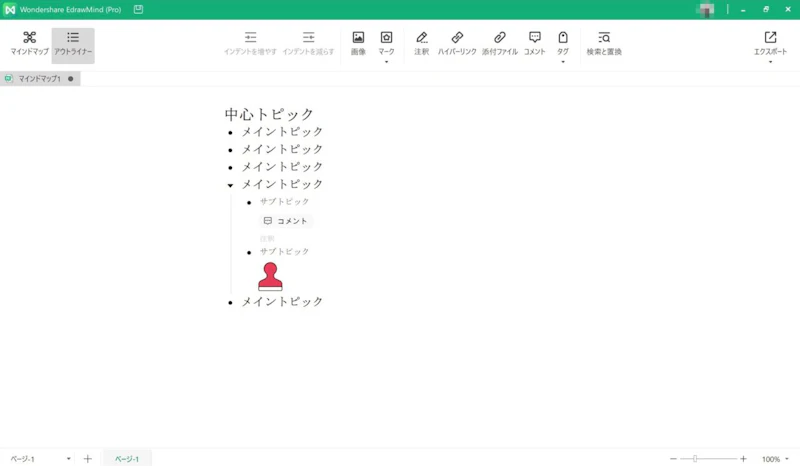Open the マーク tool
Image resolution: width=800 pixels, height=466 pixels.
pos(386,43)
